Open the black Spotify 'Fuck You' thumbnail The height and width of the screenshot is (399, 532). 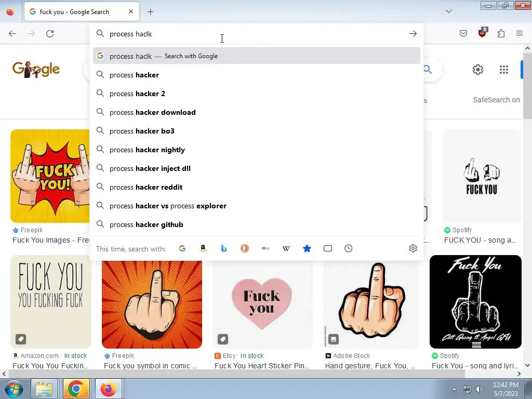click(475, 302)
